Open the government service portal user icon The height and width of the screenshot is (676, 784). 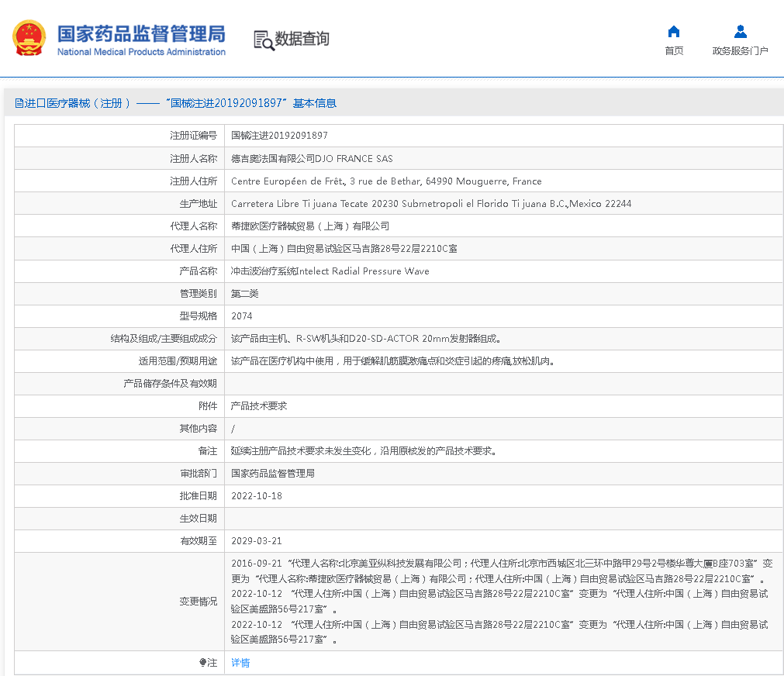[740, 32]
